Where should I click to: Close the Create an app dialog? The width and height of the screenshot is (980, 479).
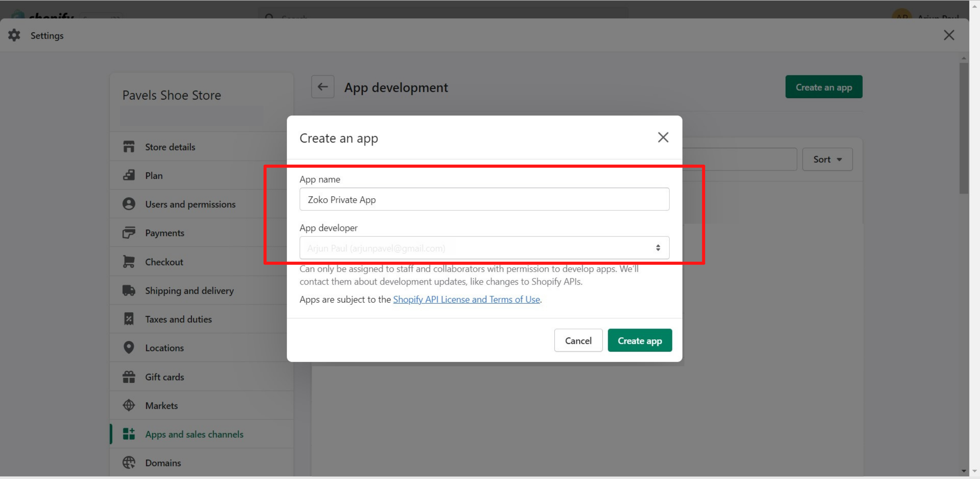[x=663, y=137]
